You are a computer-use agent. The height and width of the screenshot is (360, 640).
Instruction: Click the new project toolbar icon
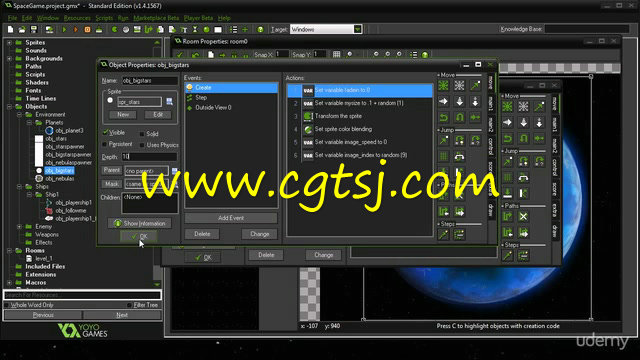pyautogui.click(x=11, y=29)
